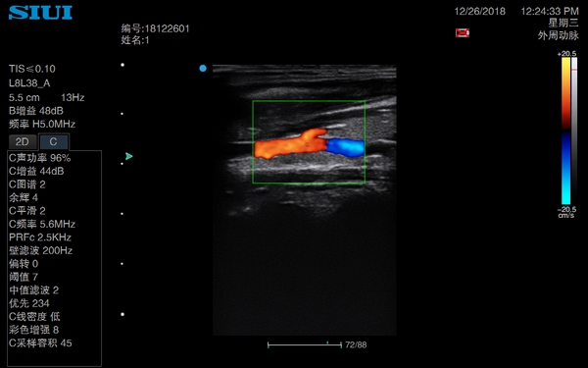Click the color velocity scale bar
The width and height of the screenshot is (588, 368).
click(565, 131)
